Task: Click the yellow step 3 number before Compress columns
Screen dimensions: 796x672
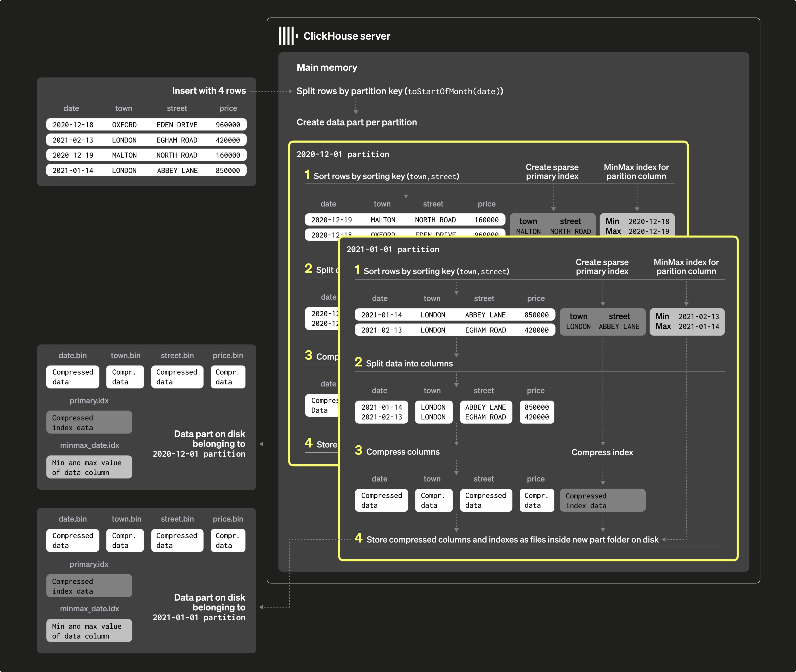Action: (x=358, y=450)
